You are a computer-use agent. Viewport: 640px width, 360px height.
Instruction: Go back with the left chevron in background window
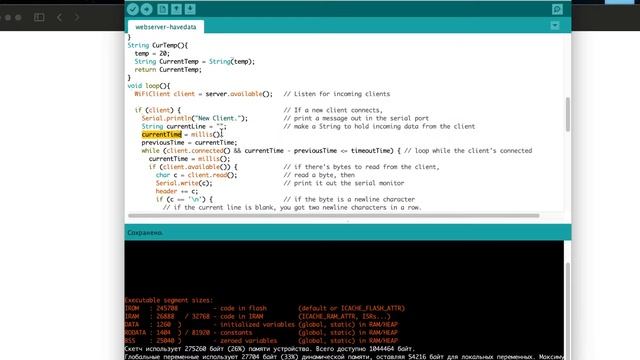point(60,17)
